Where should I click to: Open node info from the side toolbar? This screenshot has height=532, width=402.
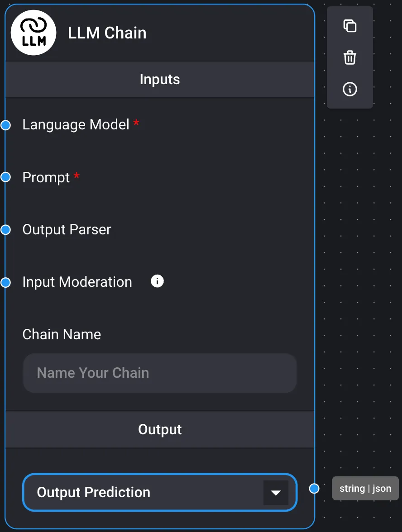click(x=350, y=89)
